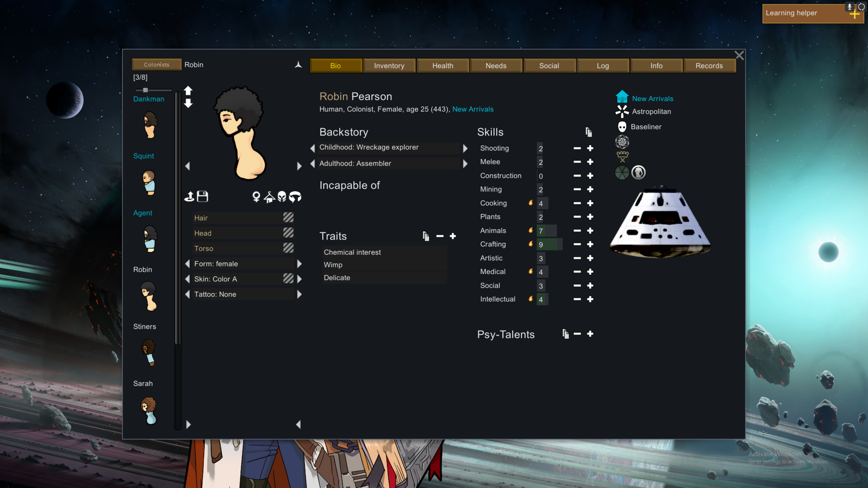Increase the Crafting skill with its plus
The width and height of the screenshot is (868, 488).
590,244
